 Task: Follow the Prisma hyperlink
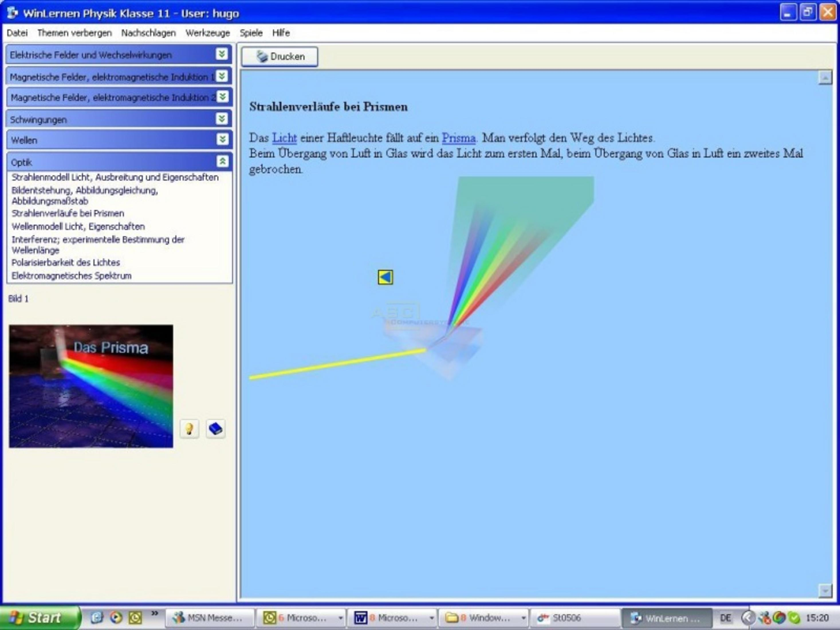[458, 138]
